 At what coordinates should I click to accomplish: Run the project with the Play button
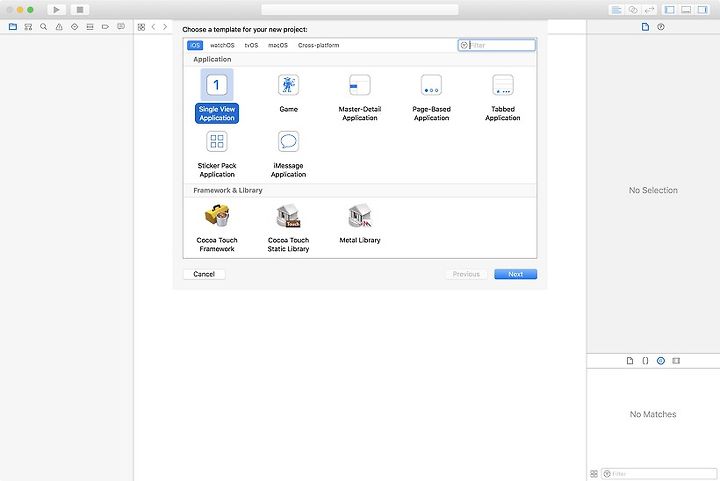pos(56,10)
